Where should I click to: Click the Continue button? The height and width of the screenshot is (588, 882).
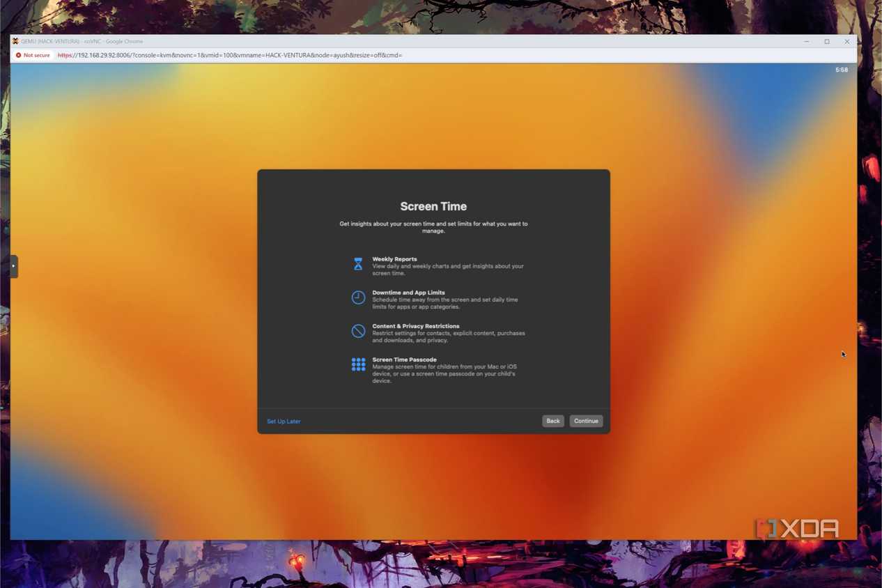point(586,421)
